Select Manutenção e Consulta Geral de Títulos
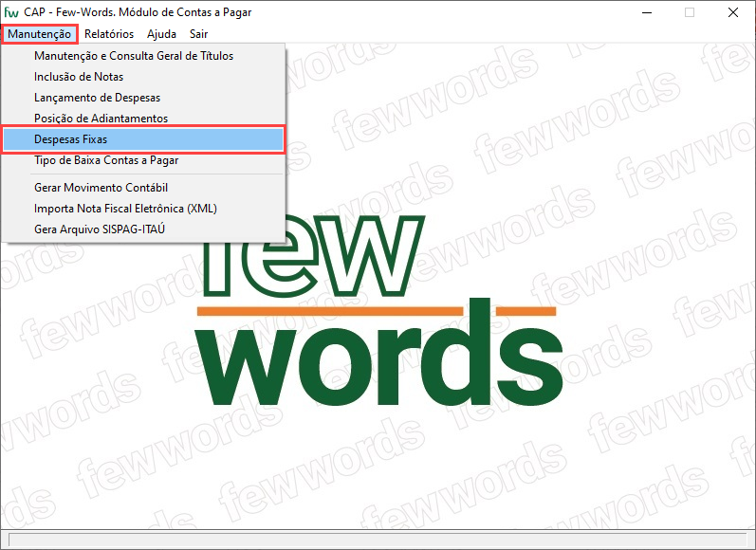 click(x=143, y=56)
